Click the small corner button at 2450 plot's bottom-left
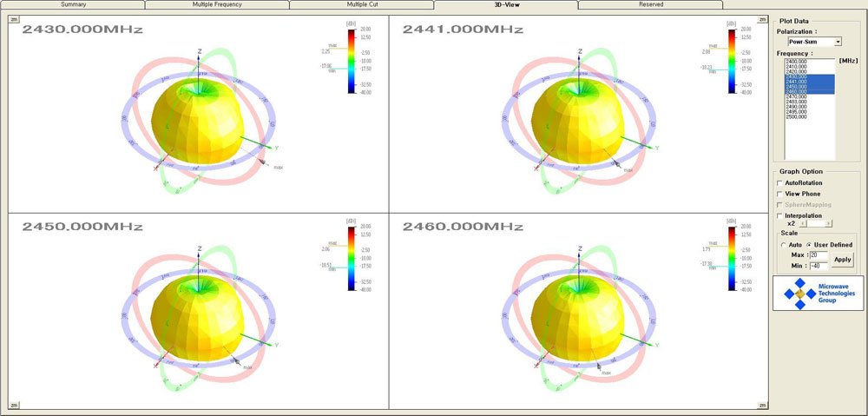Viewport: 868px width, 416px height. [14, 406]
